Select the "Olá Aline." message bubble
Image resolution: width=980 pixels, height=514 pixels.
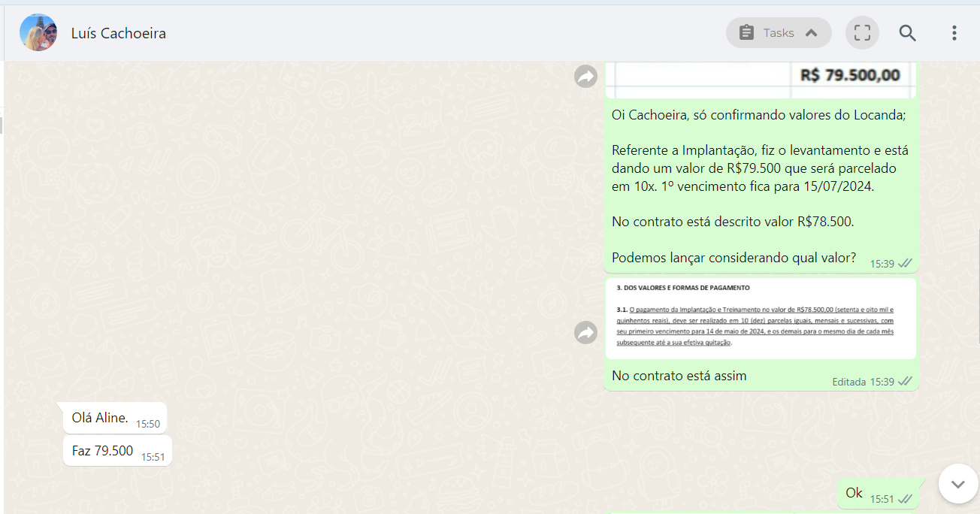(100, 418)
